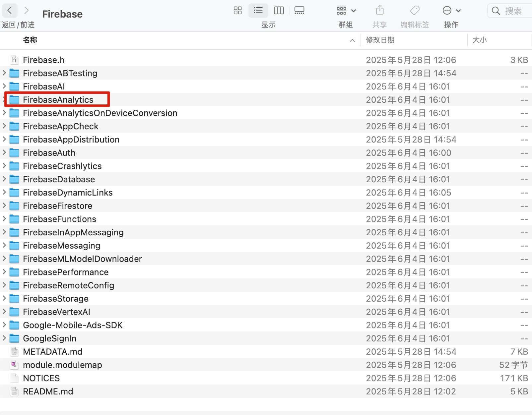Select the METADATA.md file icon
The width and height of the screenshot is (532, 415).
14,352
